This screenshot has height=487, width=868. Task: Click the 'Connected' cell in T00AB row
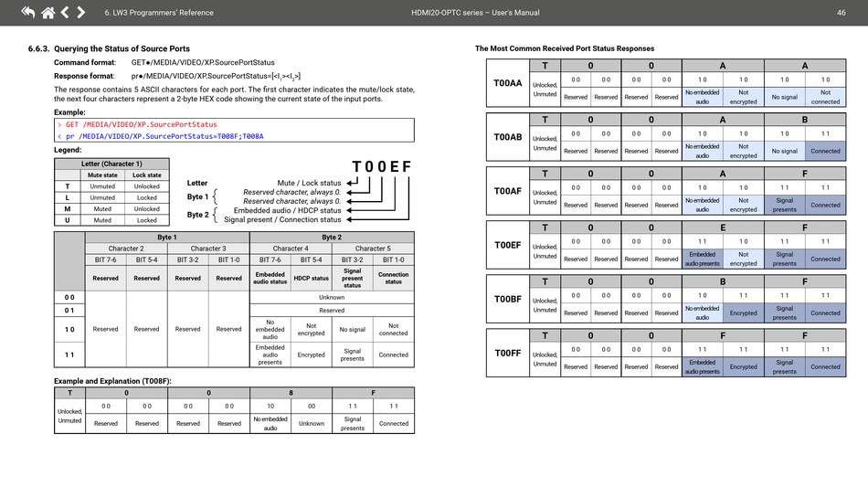point(825,151)
